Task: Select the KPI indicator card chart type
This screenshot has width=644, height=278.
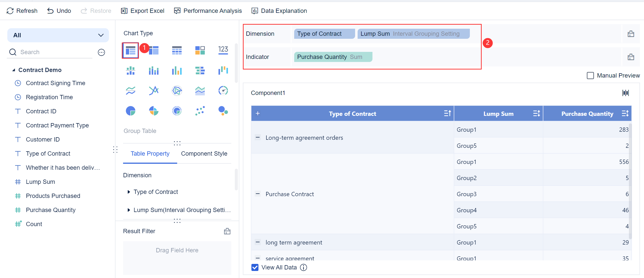Action: coord(223,50)
